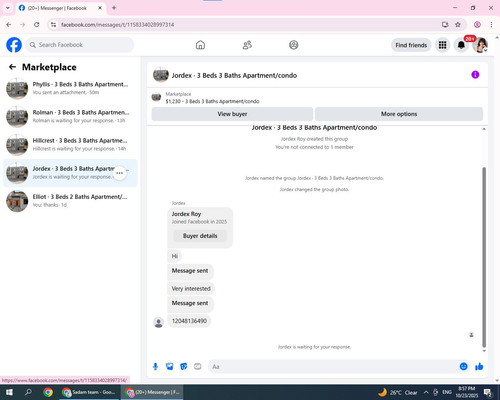Click the More options button
The height and width of the screenshot is (400, 500).
coord(399,114)
